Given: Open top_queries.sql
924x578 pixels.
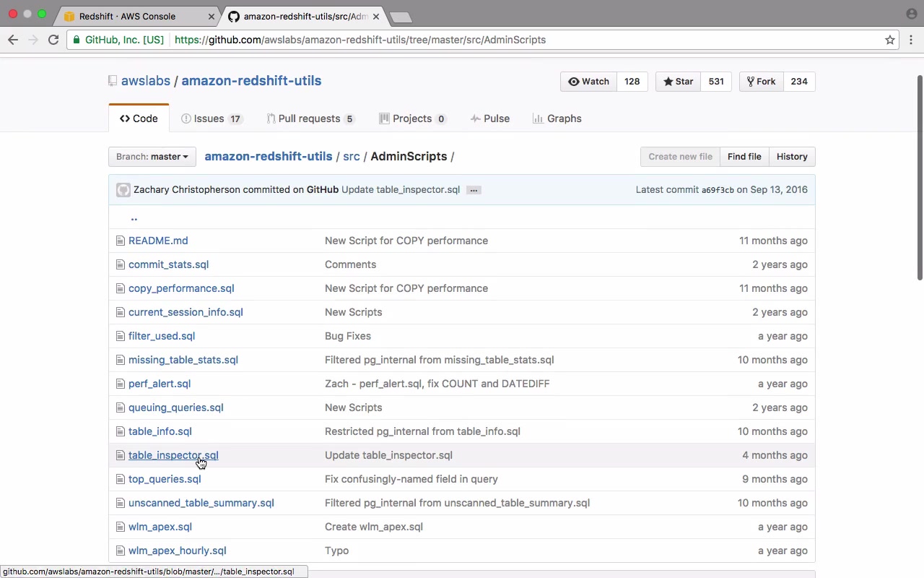Looking at the screenshot, I should click(165, 479).
